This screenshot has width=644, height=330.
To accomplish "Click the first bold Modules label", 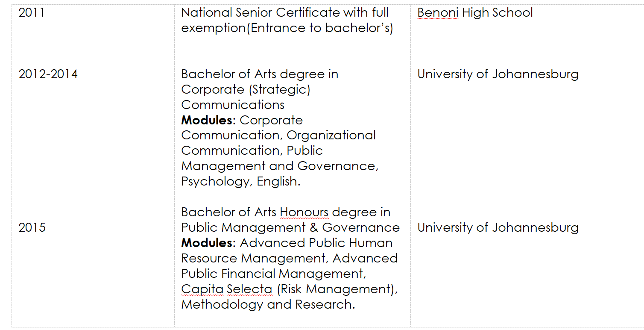I will pos(208,121).
